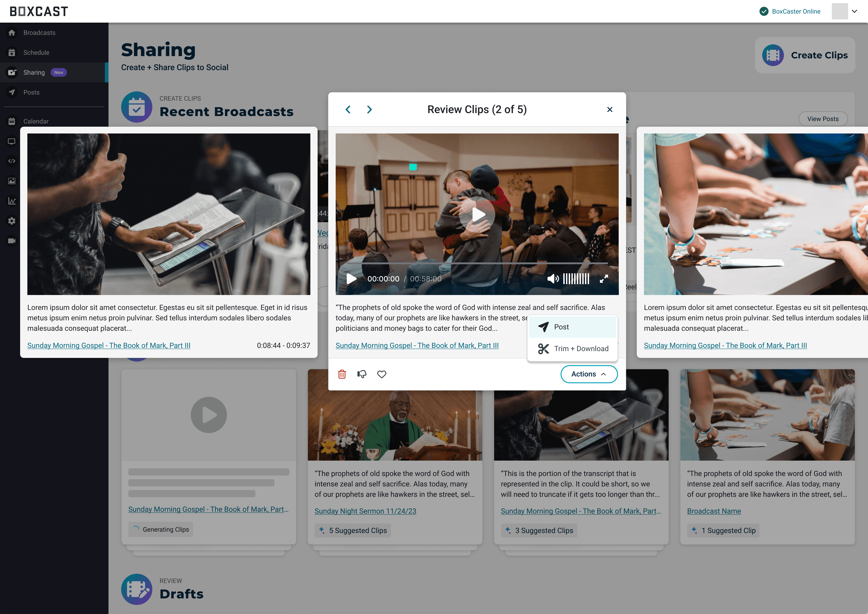The width and height of the screenshot is (868, 614).
Task: Open settings gear in sidebar
Action: point(12,221)
